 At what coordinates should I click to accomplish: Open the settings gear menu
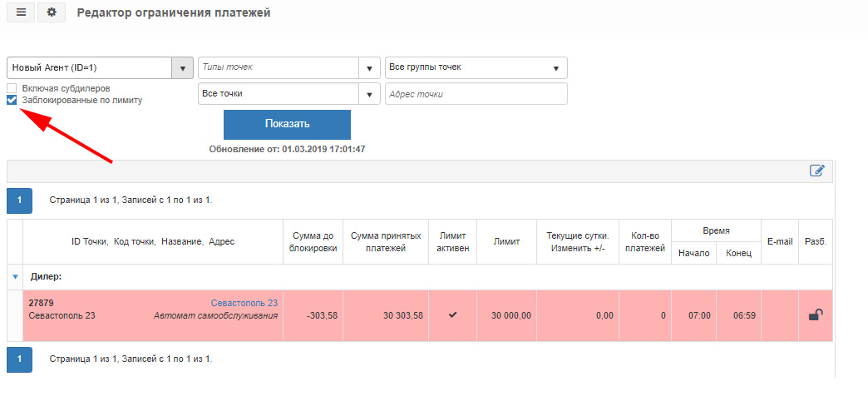[52, 12]
